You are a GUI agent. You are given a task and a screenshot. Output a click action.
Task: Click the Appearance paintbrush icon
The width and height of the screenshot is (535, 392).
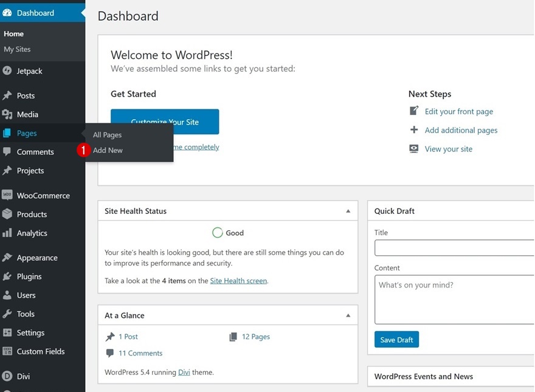click(7, 258)
